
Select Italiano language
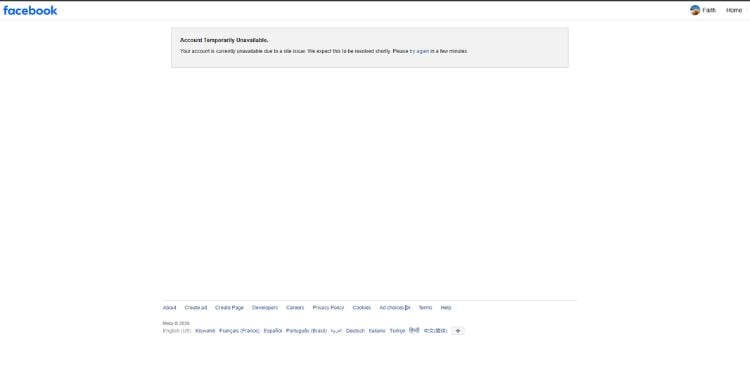pos(377,331)
